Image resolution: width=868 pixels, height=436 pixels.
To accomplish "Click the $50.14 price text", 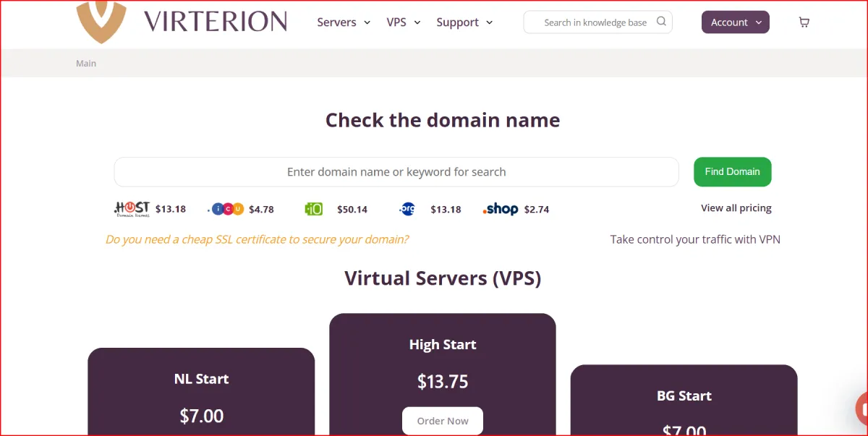I will (352, 210).
